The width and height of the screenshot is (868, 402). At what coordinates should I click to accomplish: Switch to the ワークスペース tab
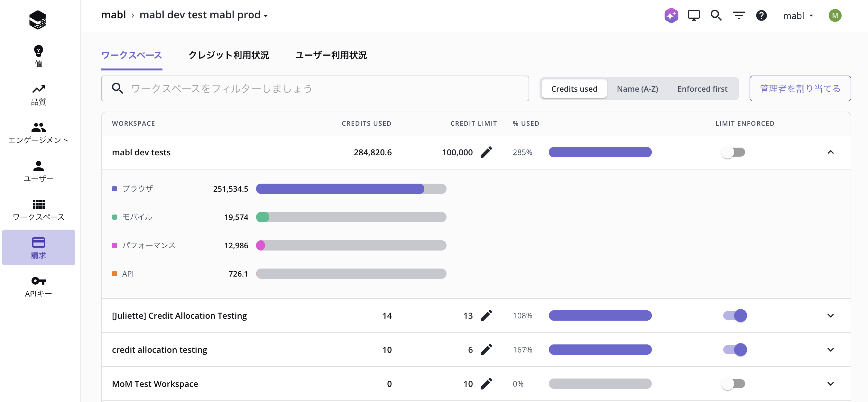pos(132,55)
